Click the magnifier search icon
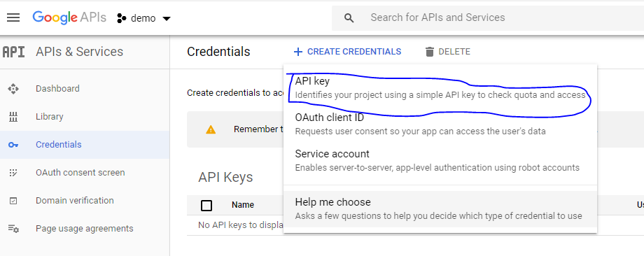Screen dimensions: 644x256 point(349,18)
